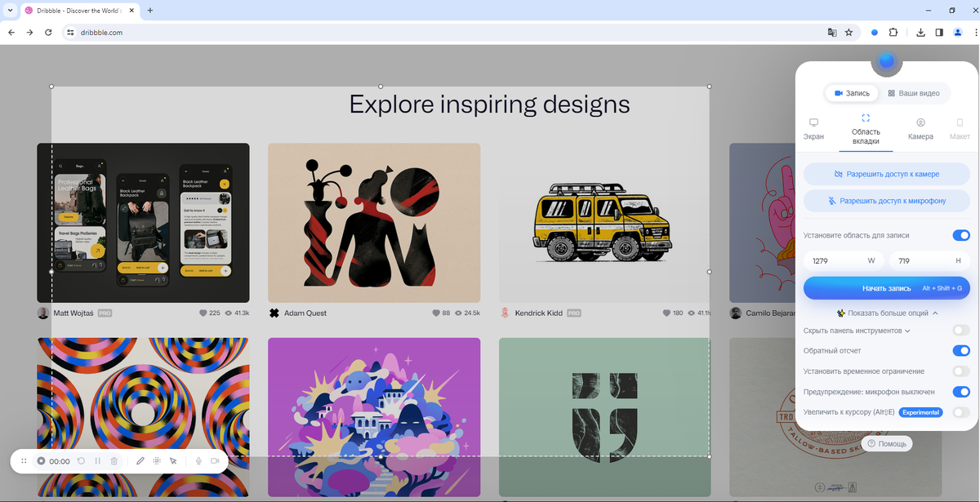
Task: Open Adam Quest profile link
Action: coord(305,313)
